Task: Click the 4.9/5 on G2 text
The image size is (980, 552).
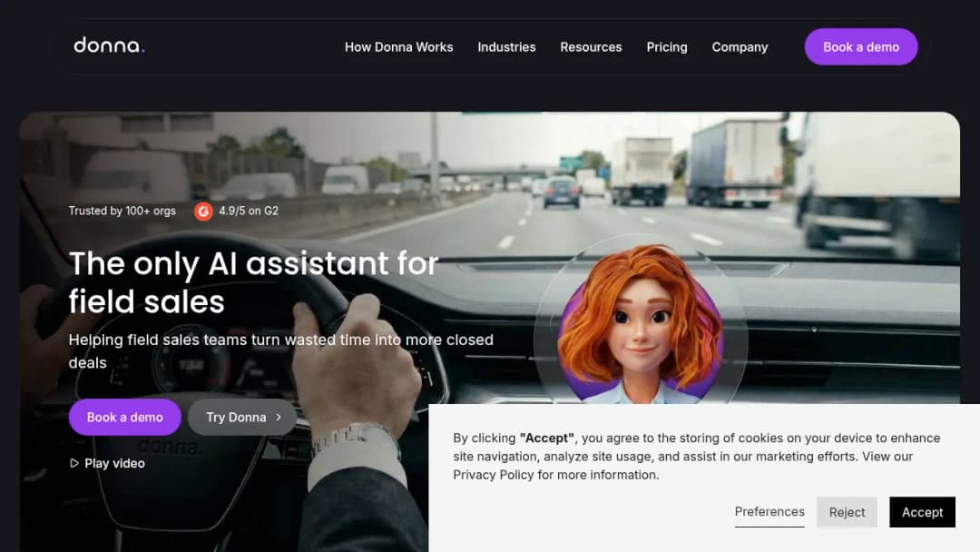Action: coord(249,211)
